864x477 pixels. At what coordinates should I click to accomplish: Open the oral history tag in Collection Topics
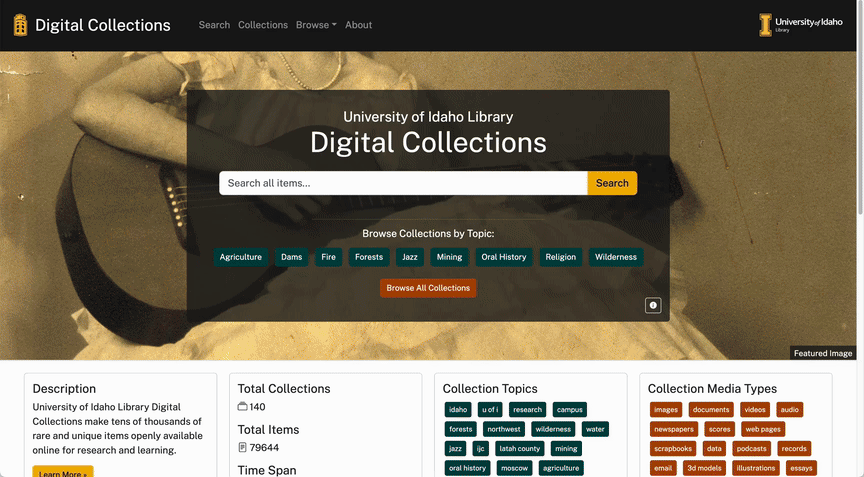467,468
